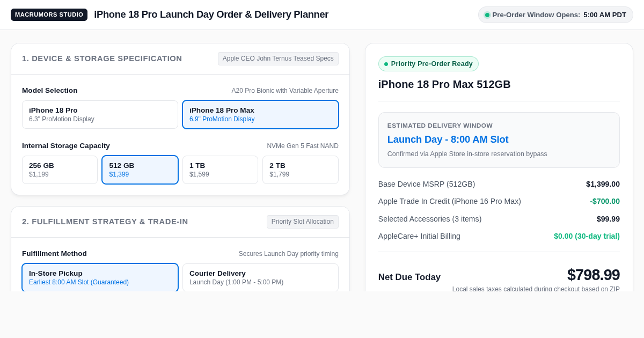This screenshot has height=338, width=644.
Task: Choose 1 TB storage capacity
Action: pos(220,170)
